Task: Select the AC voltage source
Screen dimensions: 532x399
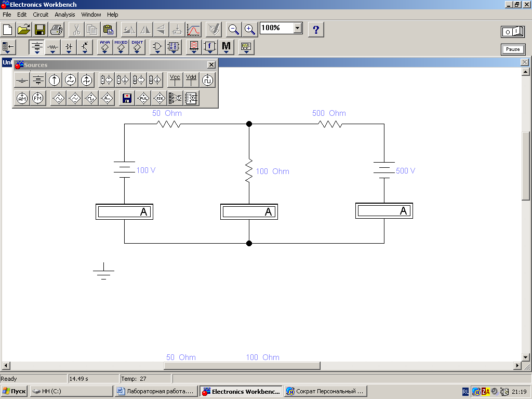Action: pyautogui.click(x=70, y=80)
